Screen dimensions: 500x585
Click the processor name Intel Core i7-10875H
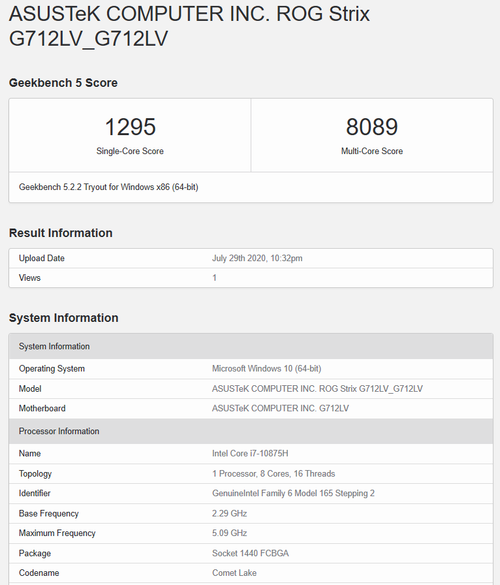tap(250, 453)
